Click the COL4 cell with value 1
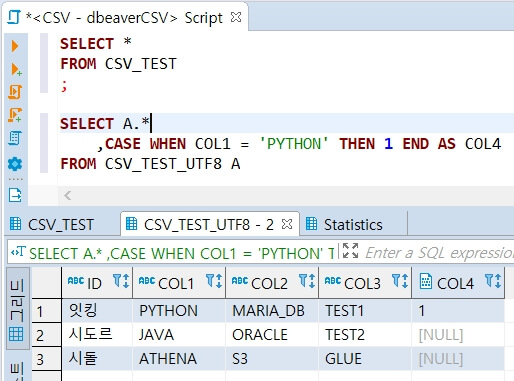Screen dimensions: 514x381 [458, 311]
